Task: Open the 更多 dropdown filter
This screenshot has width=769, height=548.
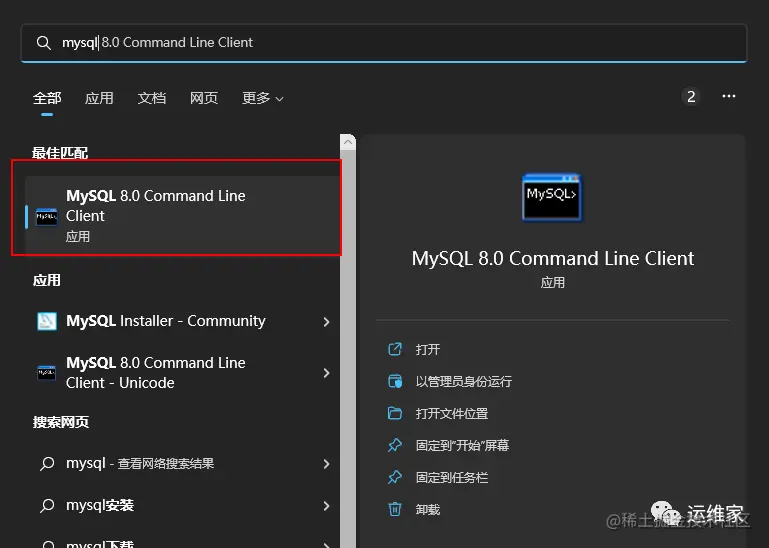Action: coord(262,98)
